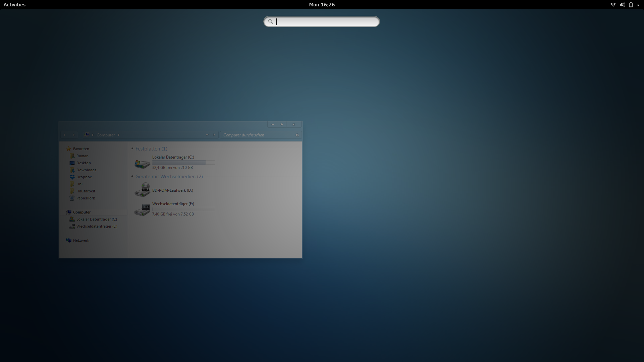Screen dimensions: 644x362
Task: Open the Papierkorb (Recycle Bin)
Action: [x=86, y=198]
